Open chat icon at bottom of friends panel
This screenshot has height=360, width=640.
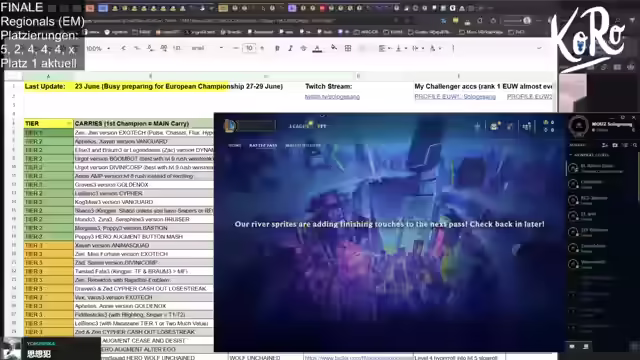(572, 347)
